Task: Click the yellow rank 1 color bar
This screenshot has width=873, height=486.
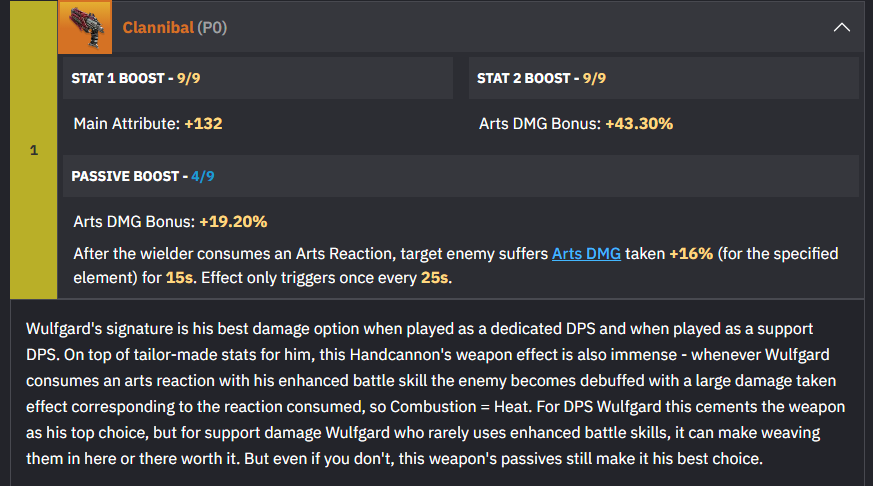Action: click(x=33, y=149)
